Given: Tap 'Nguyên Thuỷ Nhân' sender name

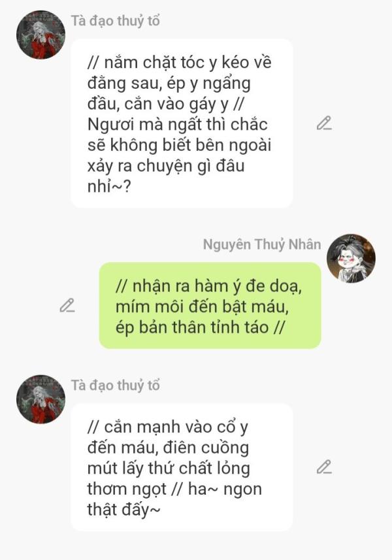Looking at the screenshot, I should (262, 244).
